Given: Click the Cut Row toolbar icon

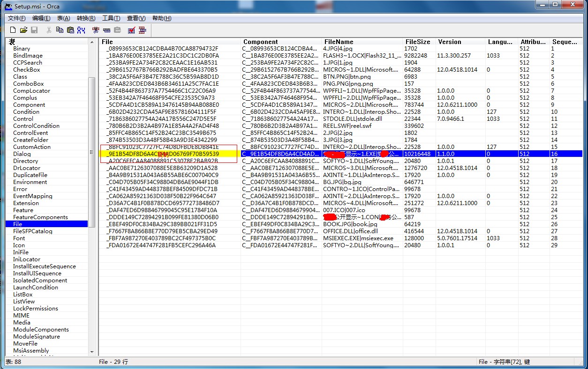Looking at the screenshot, I should coord(96,30).
